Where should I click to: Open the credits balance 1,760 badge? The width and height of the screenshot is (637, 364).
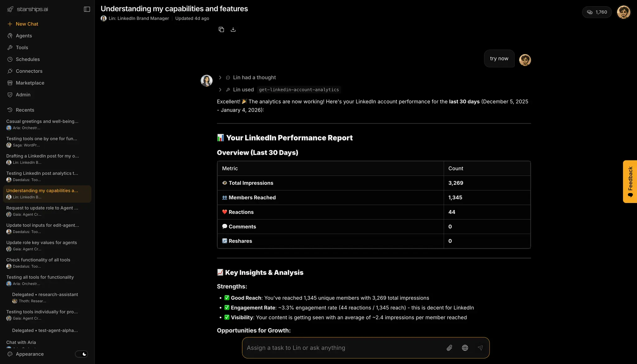[597, 12]
